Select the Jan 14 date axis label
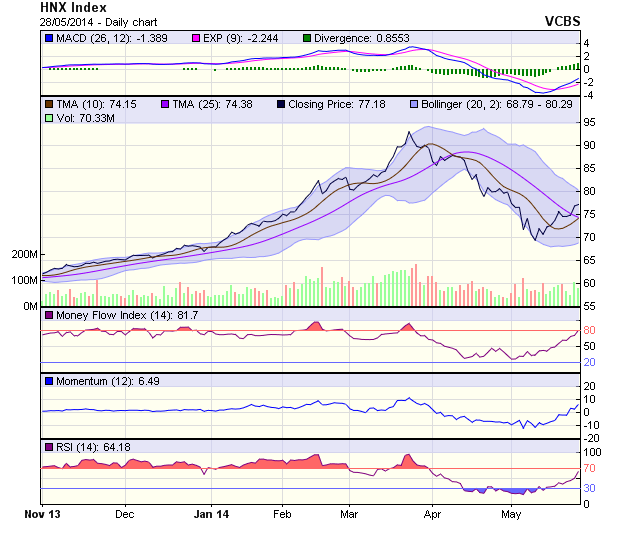 click(211, 515)
